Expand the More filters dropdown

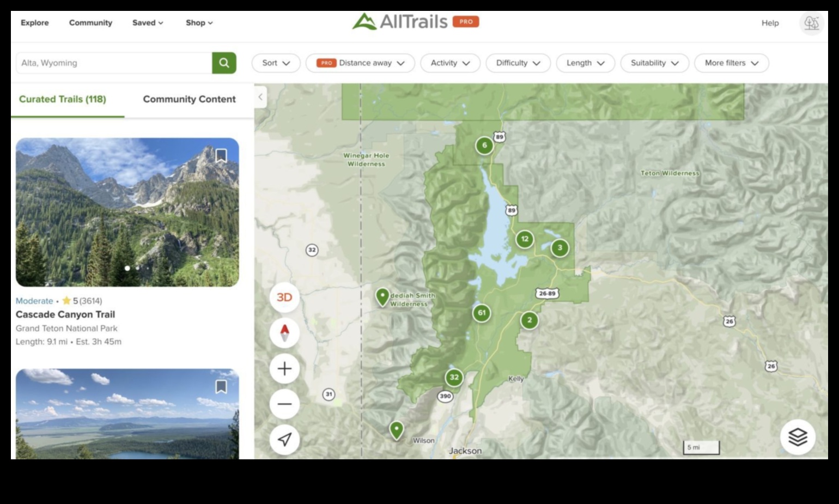[731, 63]
